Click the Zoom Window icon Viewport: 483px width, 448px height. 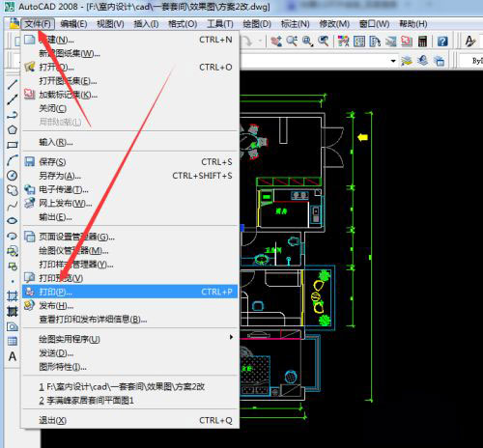point(307,42)
